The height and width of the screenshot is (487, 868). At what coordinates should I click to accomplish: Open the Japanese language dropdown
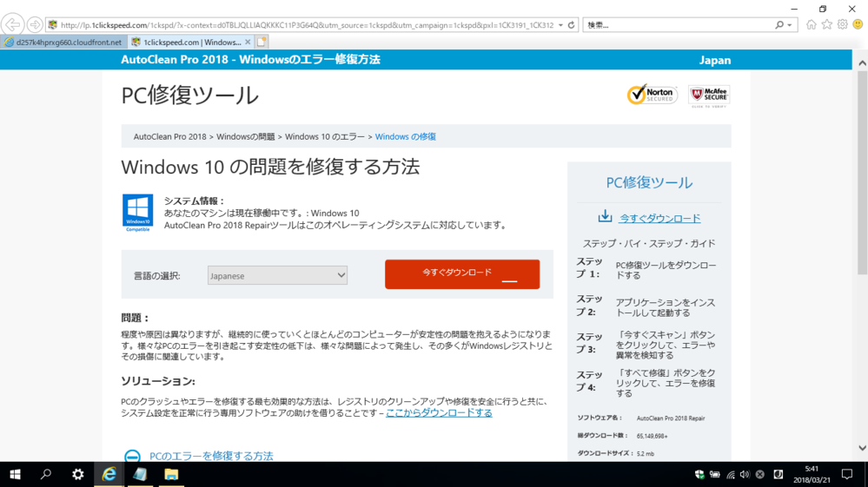(277, 275)
